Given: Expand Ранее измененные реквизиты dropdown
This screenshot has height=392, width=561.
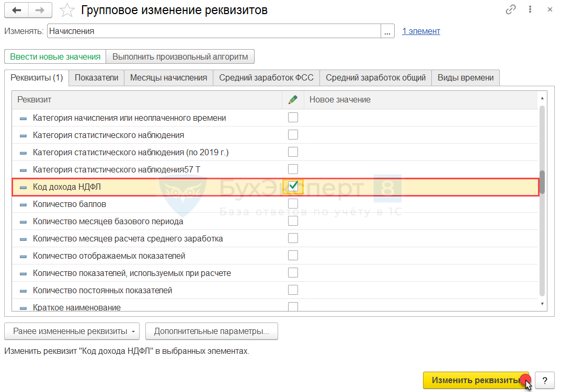Looking at the screenshot, I should pos(73,331).
